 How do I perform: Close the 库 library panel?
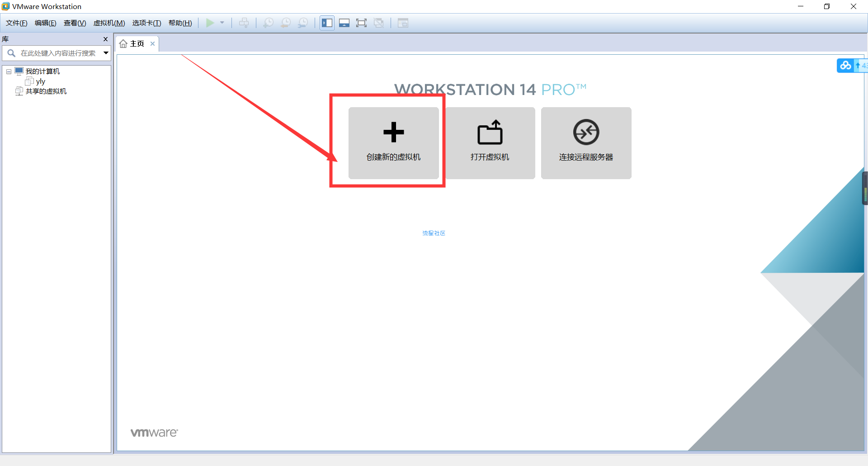[105, 39]
